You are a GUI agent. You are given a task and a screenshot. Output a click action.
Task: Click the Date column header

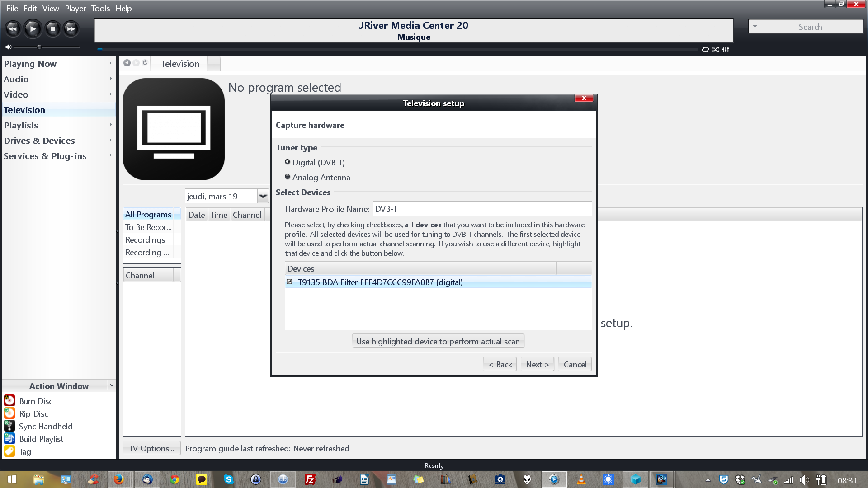tap(197, 215)
